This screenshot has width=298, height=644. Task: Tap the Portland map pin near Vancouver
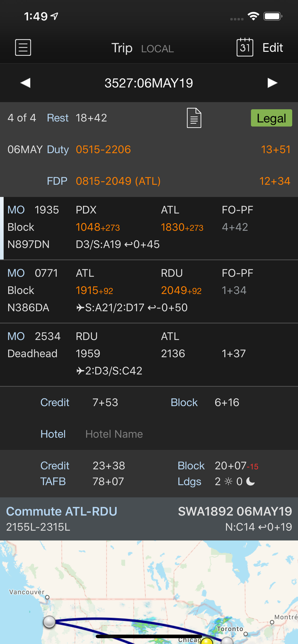pyautogui.click(x=49, y=622)
